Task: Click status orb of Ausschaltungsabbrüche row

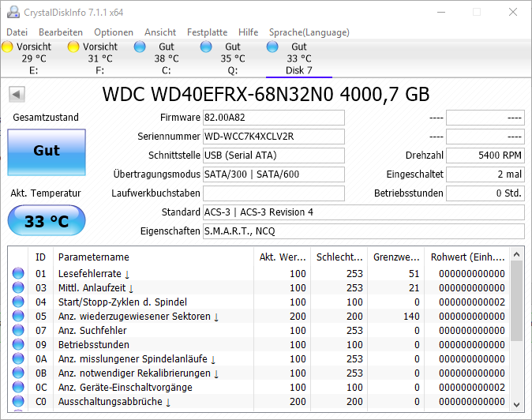Action: tap(18, 401)
